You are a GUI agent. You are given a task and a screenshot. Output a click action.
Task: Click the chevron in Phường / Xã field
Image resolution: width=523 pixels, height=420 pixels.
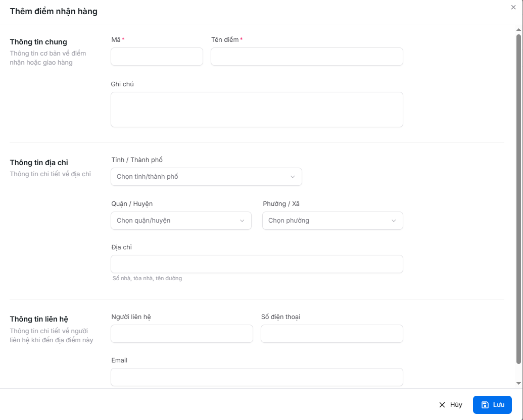click(x=394, y=221)
